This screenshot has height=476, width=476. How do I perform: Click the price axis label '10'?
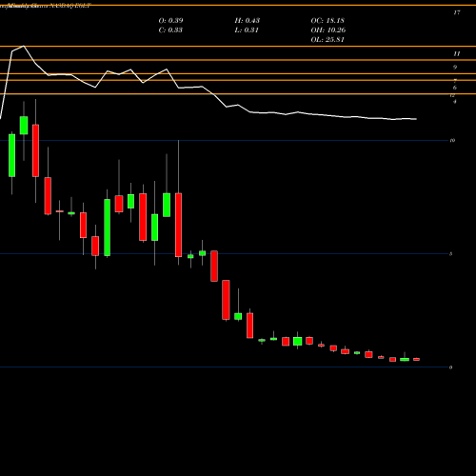(452, 140)
